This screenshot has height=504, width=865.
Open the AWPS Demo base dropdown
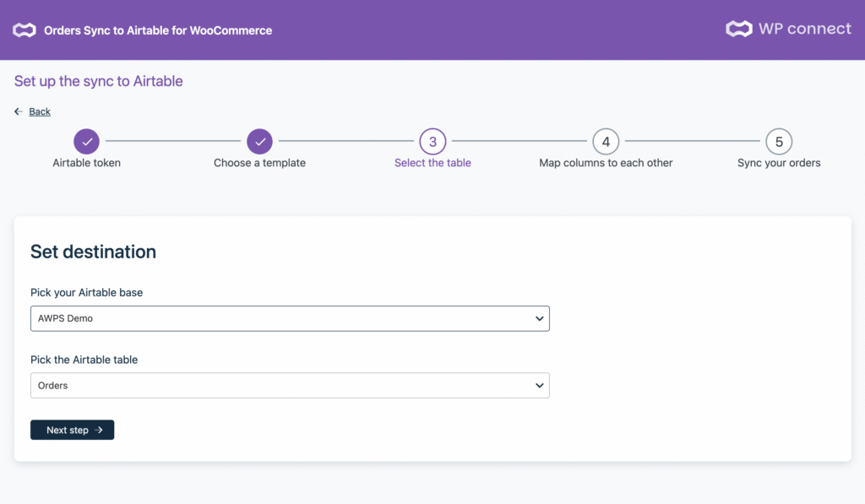[x=289, y=318]
